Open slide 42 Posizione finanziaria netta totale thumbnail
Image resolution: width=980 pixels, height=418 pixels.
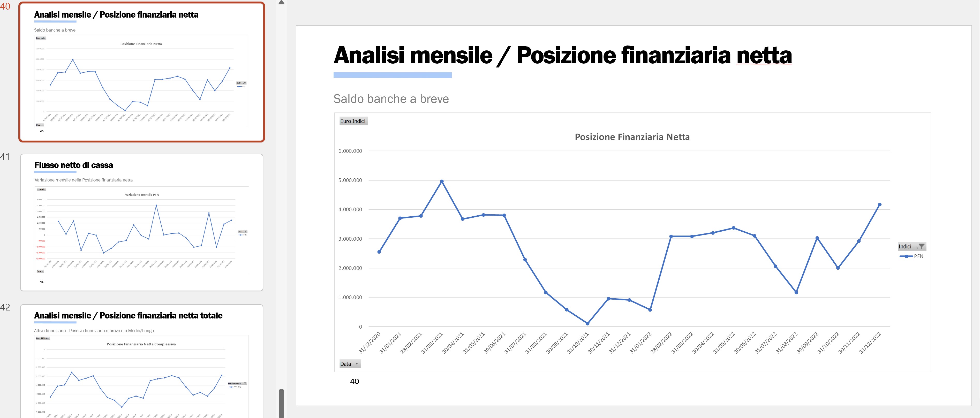click(x=141, y=361)
